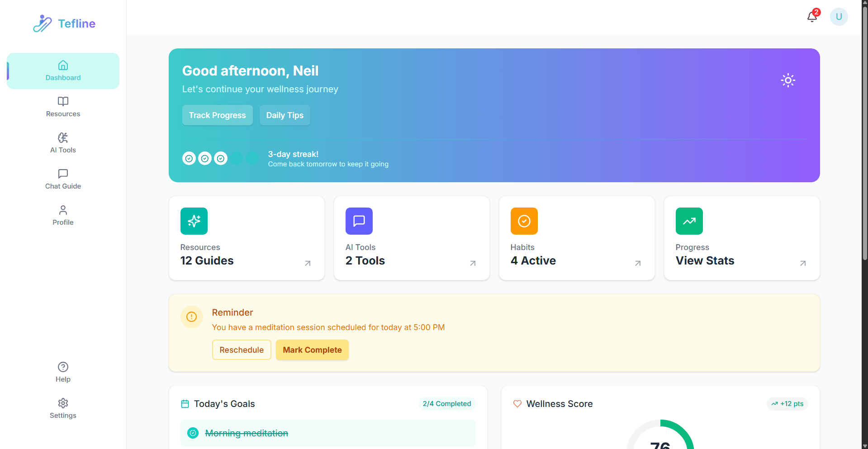Click the purple chat AI Tools icon
This screenshot has height=449, width=868.
click(x=359, y=221)
